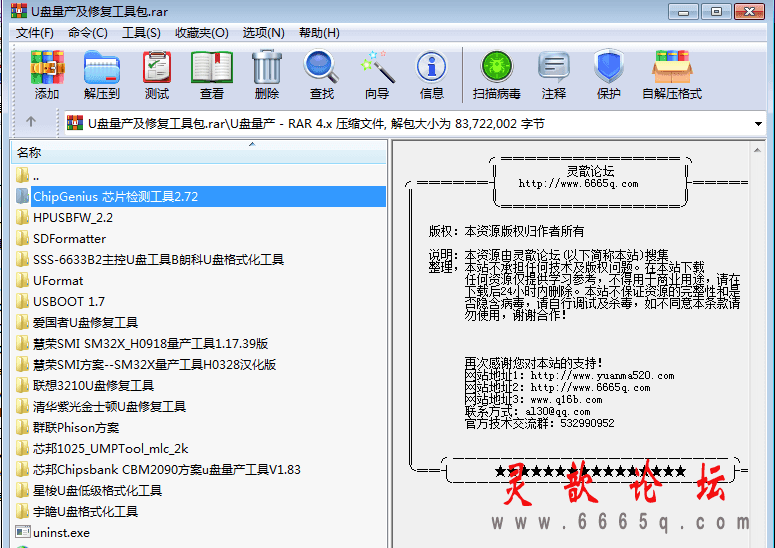Screen dimensions: 775x548
Task: Select 慧荣SMI SM32X_H0918量产工具1.17.39版 folder
Action: click(150, 343)
